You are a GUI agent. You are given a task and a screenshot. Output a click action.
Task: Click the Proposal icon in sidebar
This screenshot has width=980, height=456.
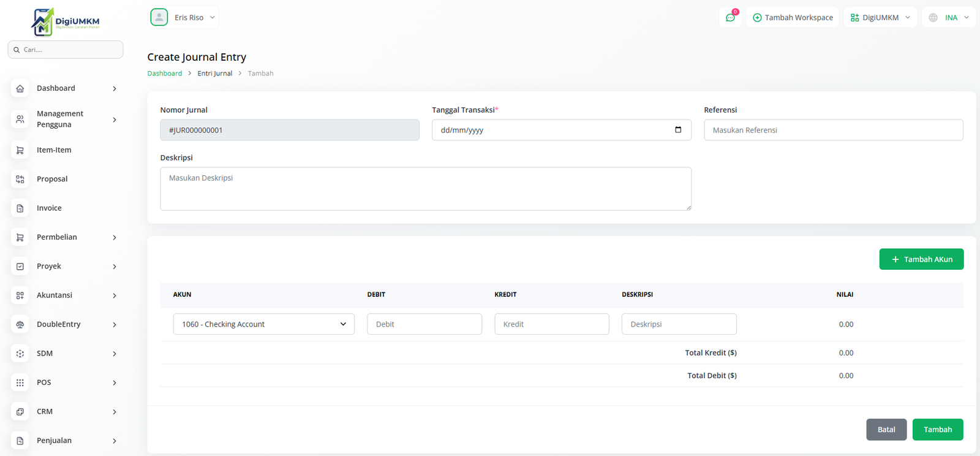[x=20, y=179]
